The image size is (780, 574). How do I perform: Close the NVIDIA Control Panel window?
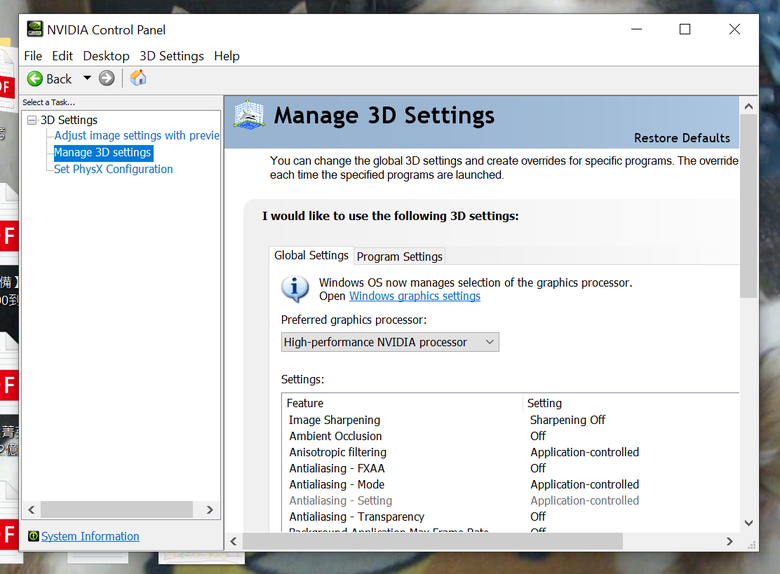734,29
